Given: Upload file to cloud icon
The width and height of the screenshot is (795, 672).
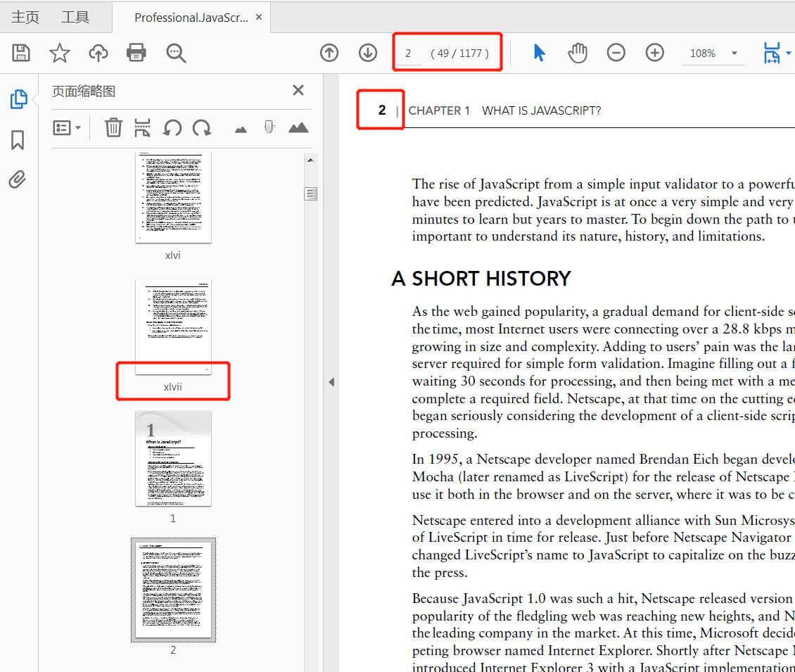Looking at the screenshot, I should (98, 53).
